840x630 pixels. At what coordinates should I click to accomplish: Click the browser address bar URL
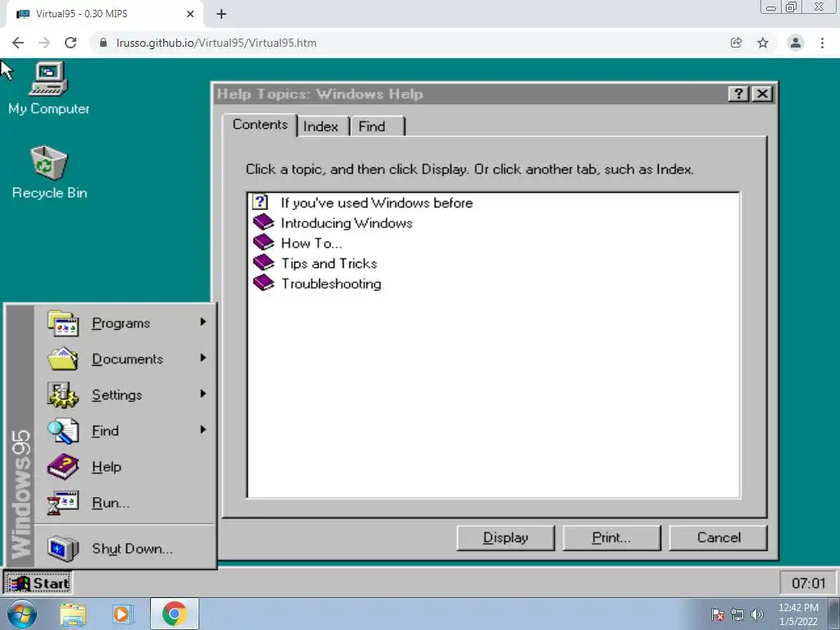[217, 43]
